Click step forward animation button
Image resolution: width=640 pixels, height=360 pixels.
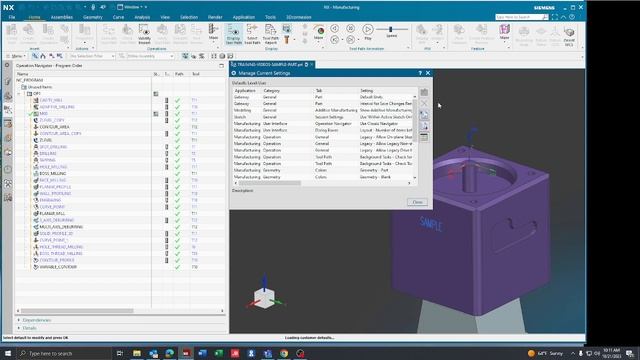tap(350, 40)
